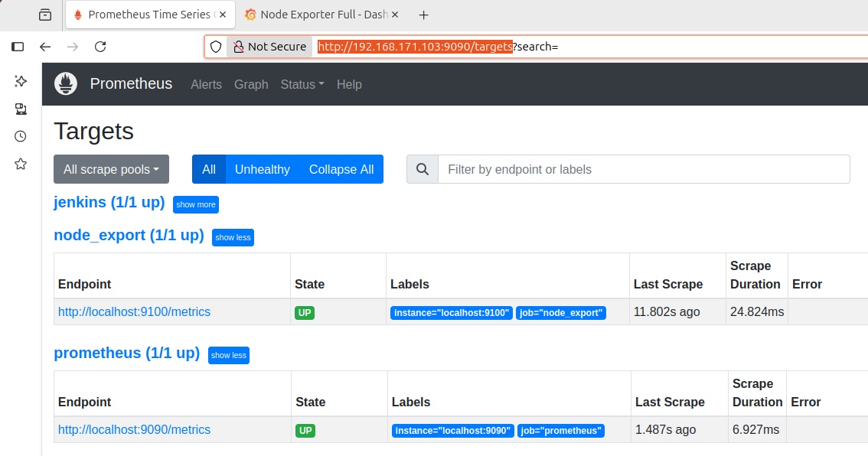Open the localhost:9100/metrics endpoint link
Image resolution: width=868 pixels, height=466 pixels.
[134, 311]
